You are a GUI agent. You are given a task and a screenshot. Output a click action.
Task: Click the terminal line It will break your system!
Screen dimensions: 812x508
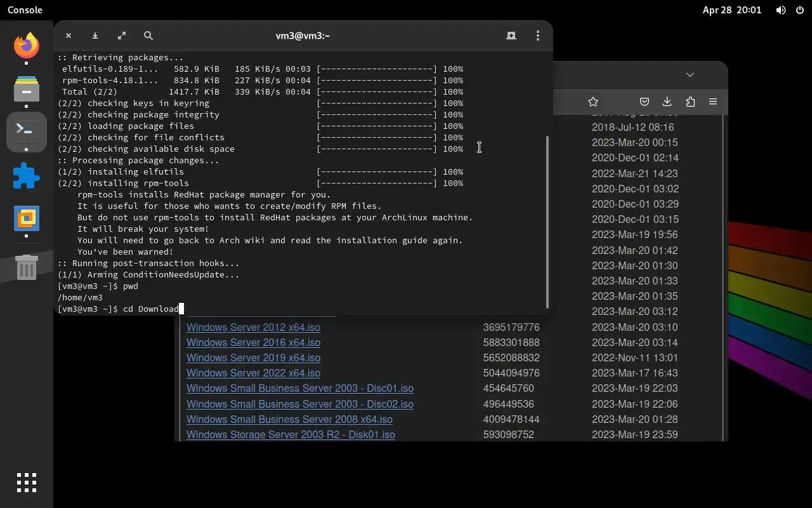[143, 229]
